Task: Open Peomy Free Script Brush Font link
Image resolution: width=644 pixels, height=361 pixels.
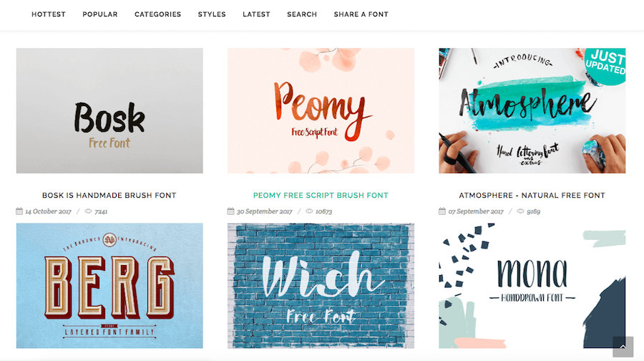Action: click(x=321, y=196)
